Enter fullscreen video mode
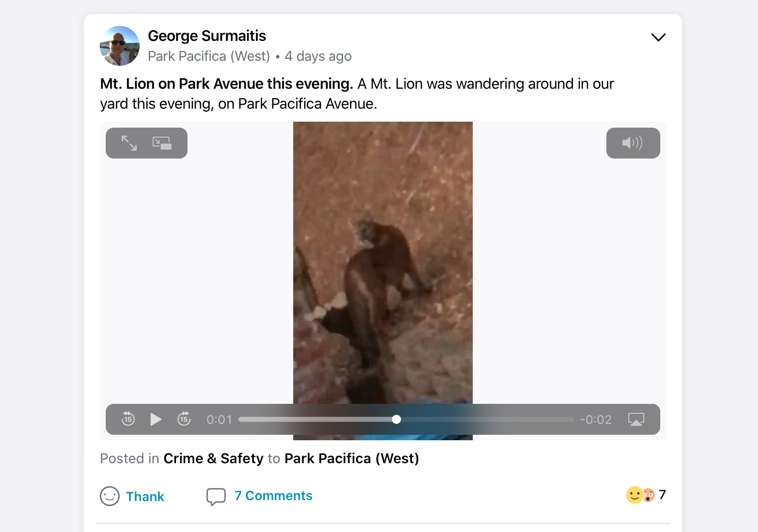 coord(129,143)
